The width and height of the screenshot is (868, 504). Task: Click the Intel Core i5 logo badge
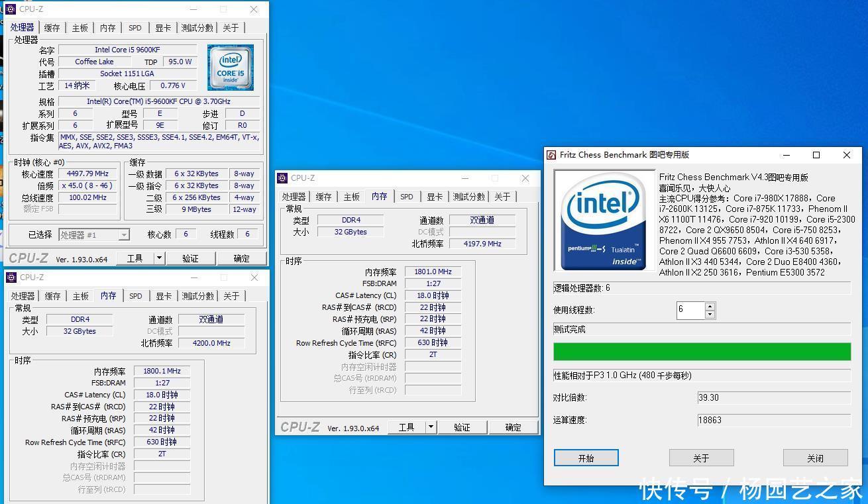(x=231, y=68)
